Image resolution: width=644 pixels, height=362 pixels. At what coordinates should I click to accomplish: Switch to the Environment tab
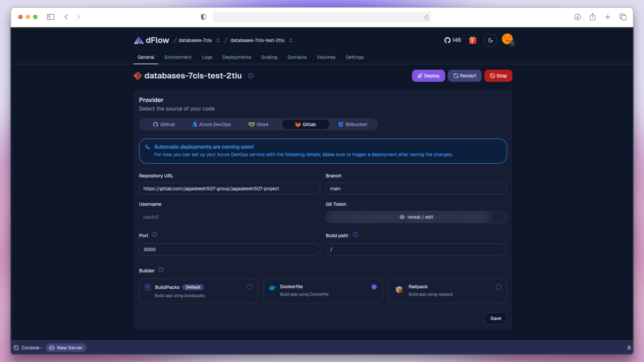[178, 57]
